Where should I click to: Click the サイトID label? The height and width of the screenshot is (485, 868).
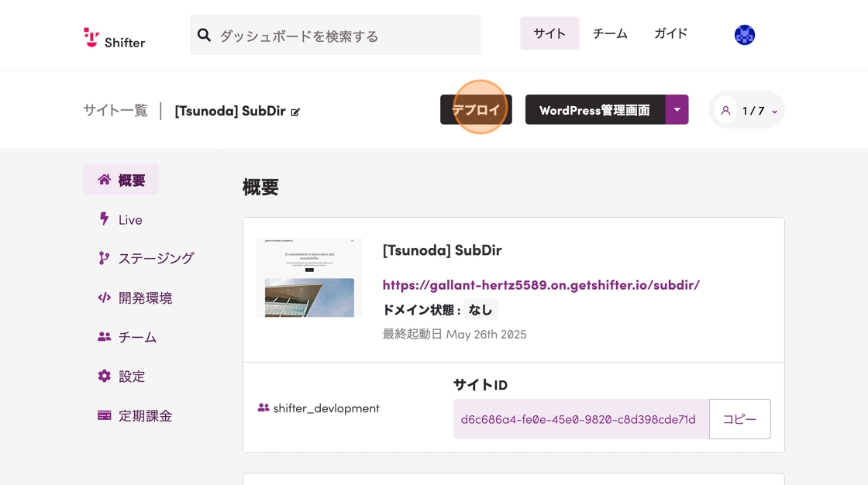click(480, 385)
